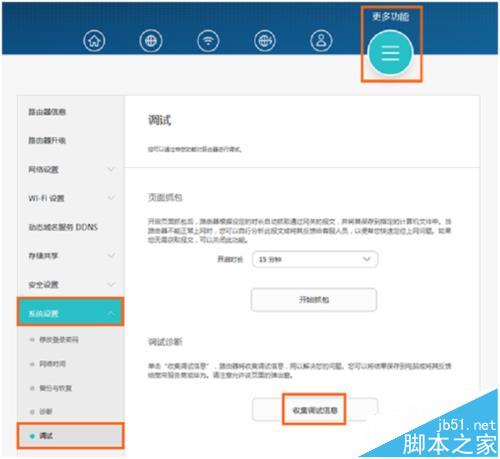Click the 调试诊断 section heading
Viewport: 500px width, 459px height.
point(165,342)
